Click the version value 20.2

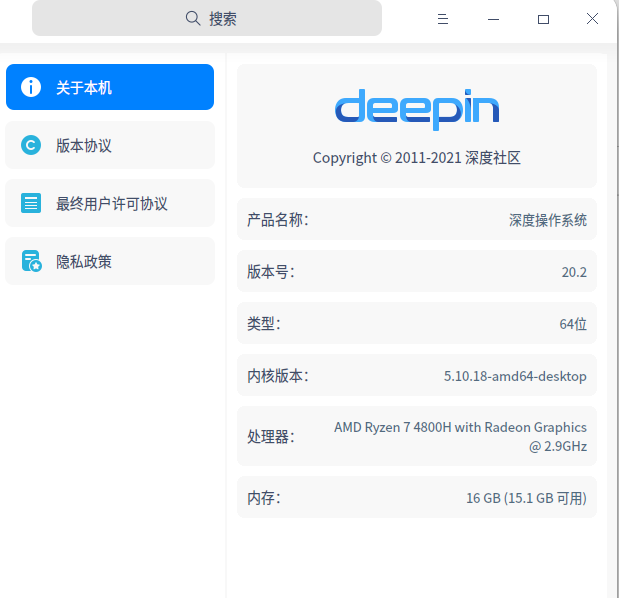[574, 272]
